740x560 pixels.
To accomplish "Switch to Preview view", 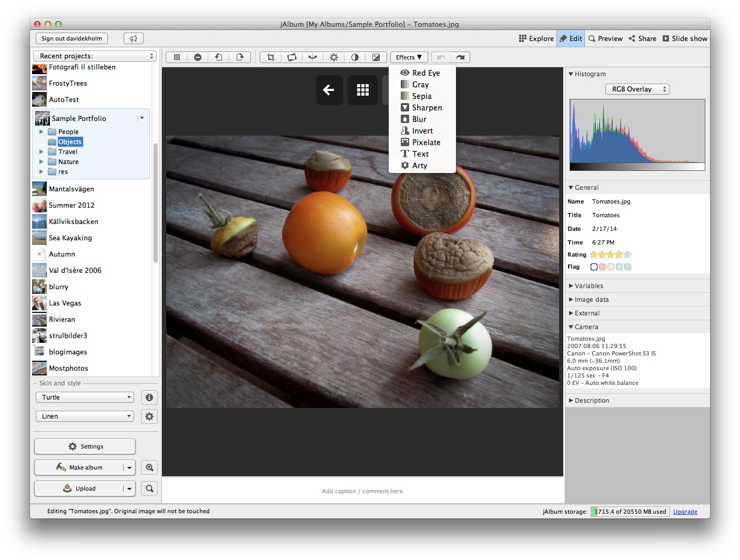I will tap(605, 38).
